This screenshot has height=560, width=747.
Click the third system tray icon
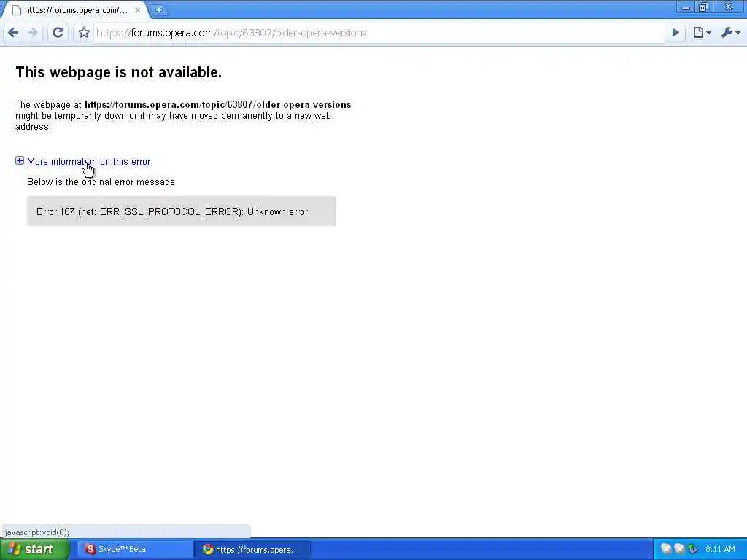693,549
